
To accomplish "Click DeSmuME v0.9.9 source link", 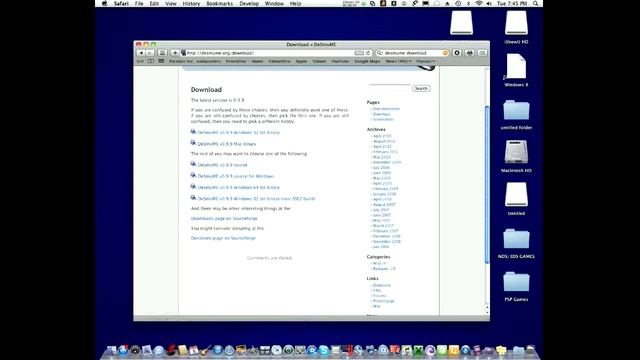I will pos(222,165).
